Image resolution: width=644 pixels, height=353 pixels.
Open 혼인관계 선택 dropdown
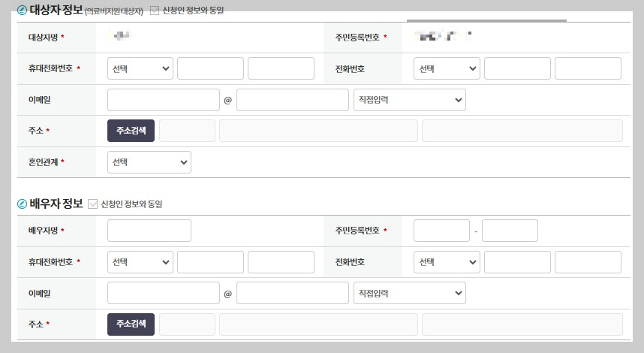coord(149,162)
